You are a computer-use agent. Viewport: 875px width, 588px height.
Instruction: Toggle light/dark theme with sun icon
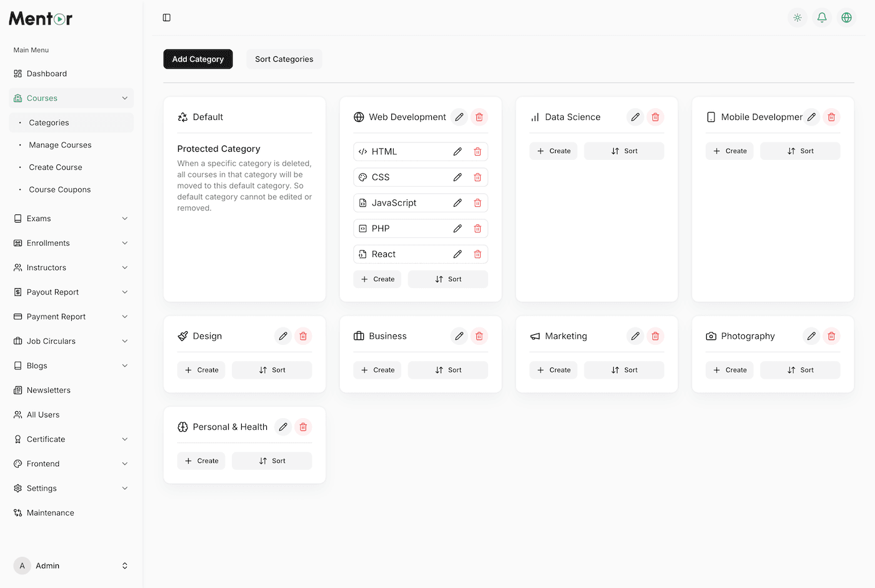[797, 17]
